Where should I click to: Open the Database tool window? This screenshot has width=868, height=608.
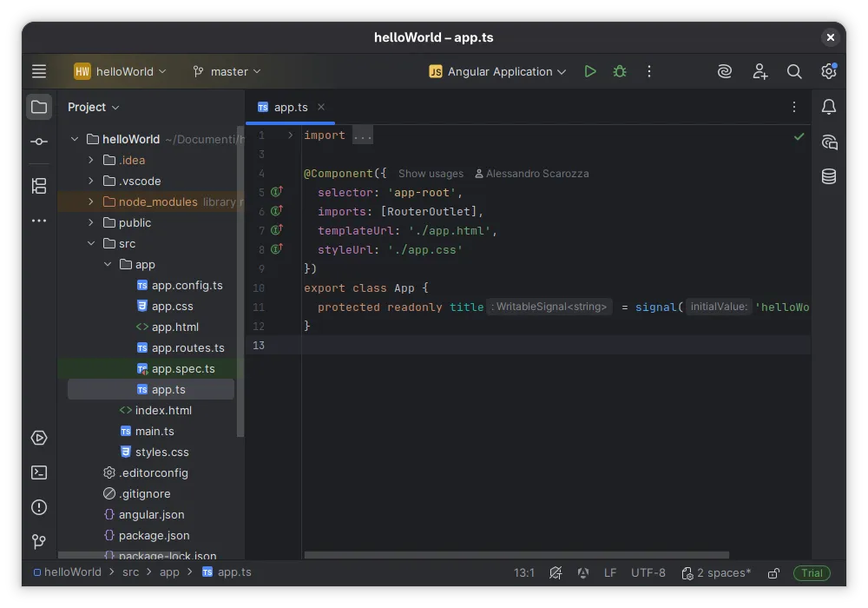coord(828,175)
